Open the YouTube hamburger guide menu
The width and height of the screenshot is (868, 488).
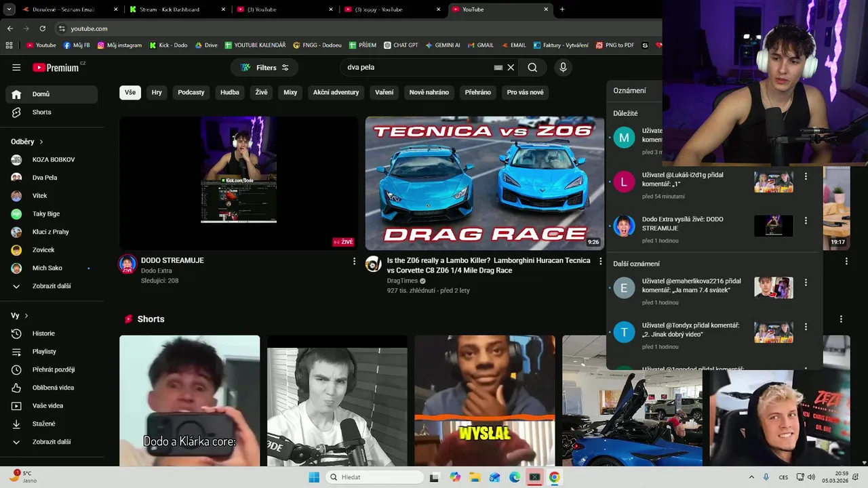point(16,67)
